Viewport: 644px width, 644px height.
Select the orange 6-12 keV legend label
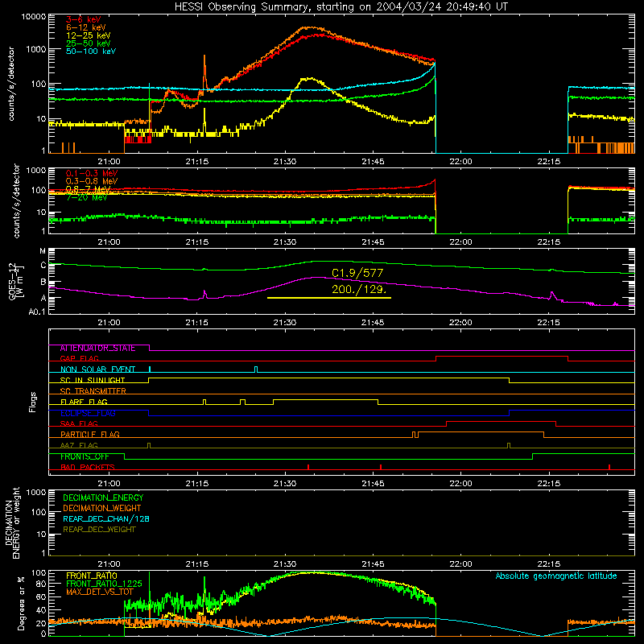pyautogui.click(x=86, y=27)
